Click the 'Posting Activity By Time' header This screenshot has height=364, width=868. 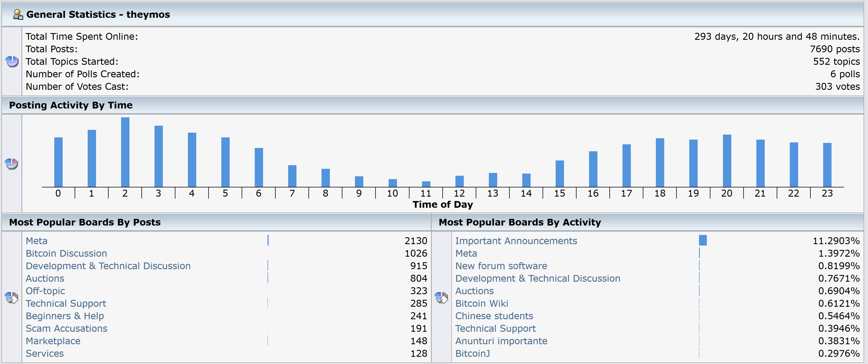coord(71,105)
